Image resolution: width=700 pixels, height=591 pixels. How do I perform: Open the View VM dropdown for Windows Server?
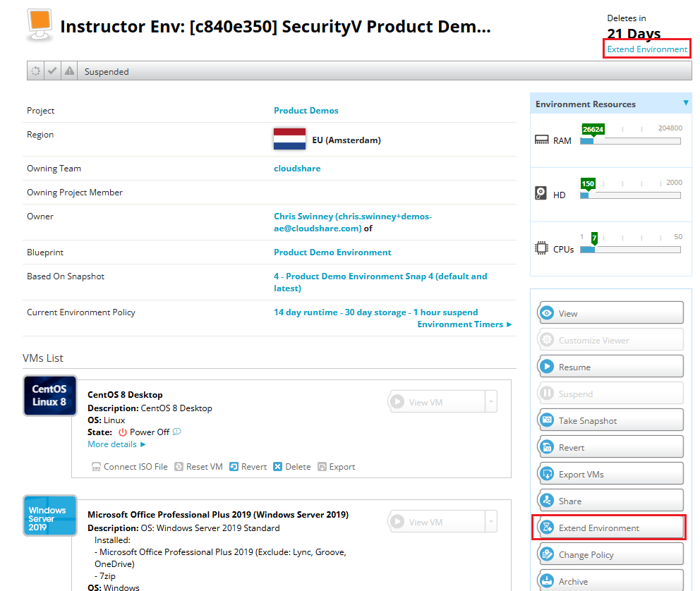click(x=492, y=520)
